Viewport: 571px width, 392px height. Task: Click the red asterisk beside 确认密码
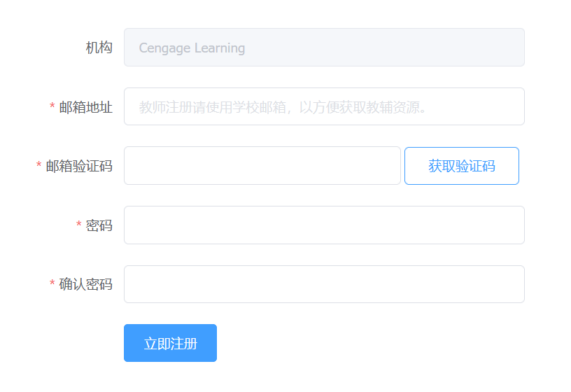(x=52, y=285)
